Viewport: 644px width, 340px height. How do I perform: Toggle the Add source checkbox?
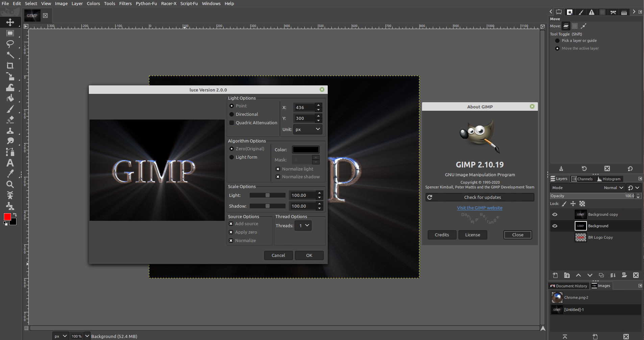tap(243, 224)
